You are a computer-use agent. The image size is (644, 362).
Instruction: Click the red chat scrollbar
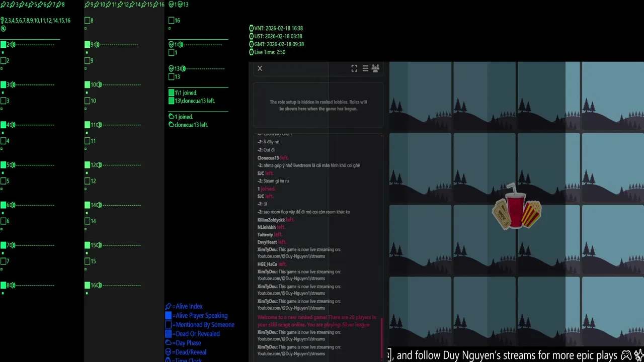click(381, 337)
